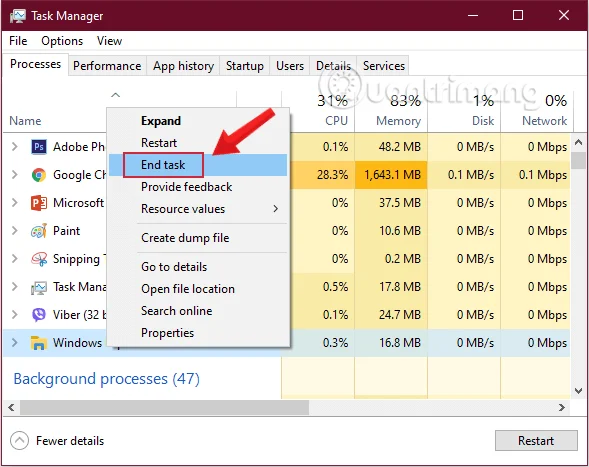Click the Fewer details link

click(x=70, y=441)
